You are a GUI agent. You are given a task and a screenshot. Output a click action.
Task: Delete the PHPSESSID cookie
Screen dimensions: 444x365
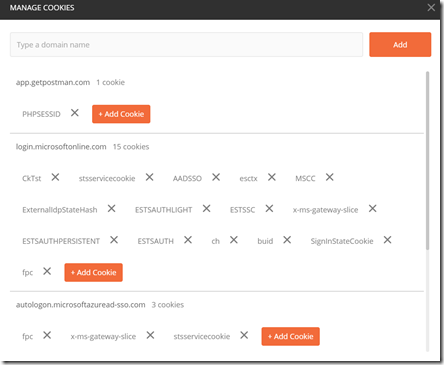[75, 113]
